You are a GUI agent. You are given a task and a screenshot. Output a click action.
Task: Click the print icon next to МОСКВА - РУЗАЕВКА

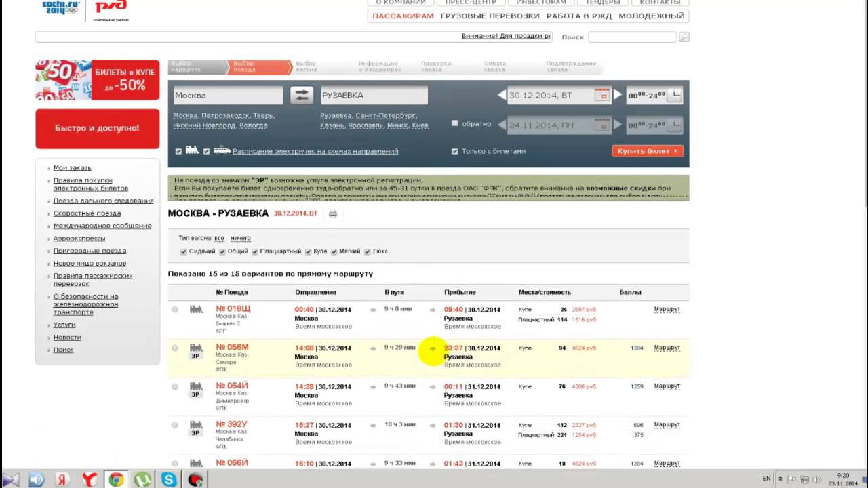coord(333,213)
